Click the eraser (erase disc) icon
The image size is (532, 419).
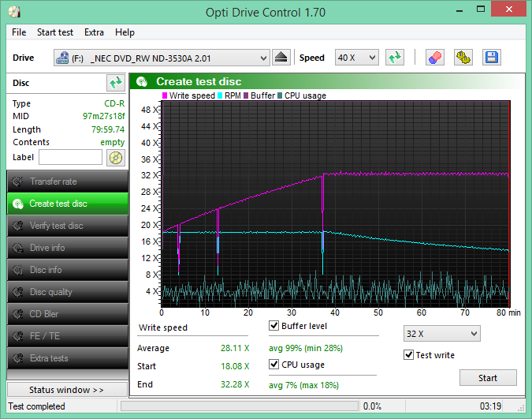pyautogui.click(x=435, y=58)
